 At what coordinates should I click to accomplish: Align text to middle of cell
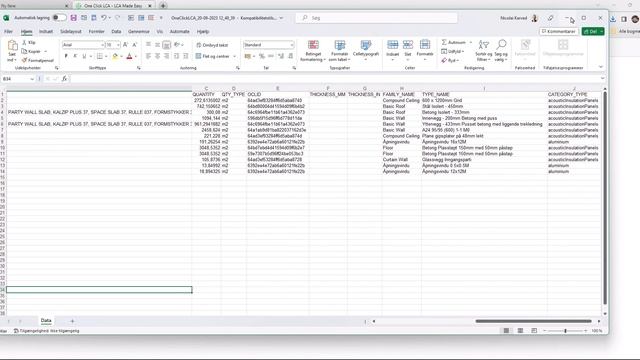point(158,45)
